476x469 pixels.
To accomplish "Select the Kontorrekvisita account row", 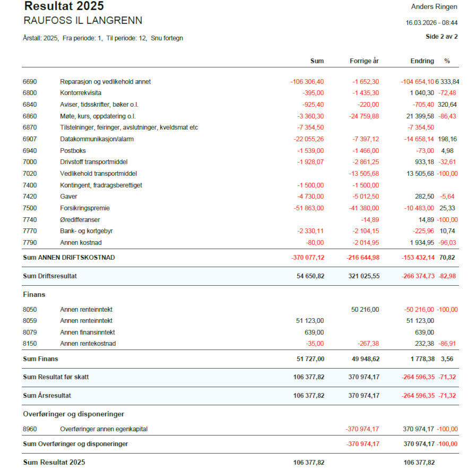I will point(81,93).
